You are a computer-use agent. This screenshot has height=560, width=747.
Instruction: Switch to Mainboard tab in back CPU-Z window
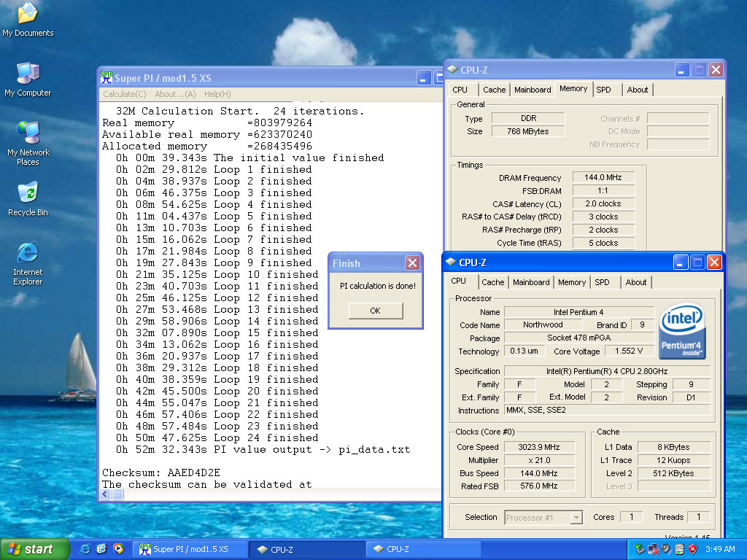(x=533, y=90)
